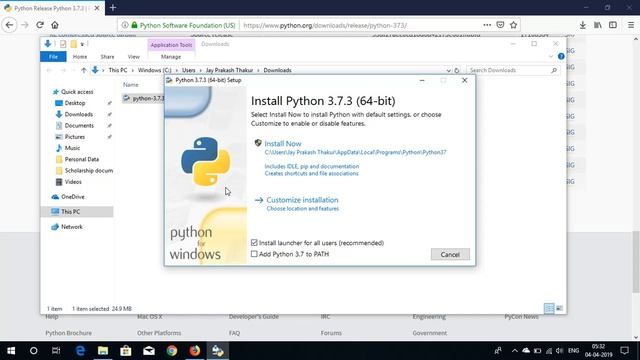Expand the Explorer ribbon chevron
This screenshot has height=360, width=640.
551,56
